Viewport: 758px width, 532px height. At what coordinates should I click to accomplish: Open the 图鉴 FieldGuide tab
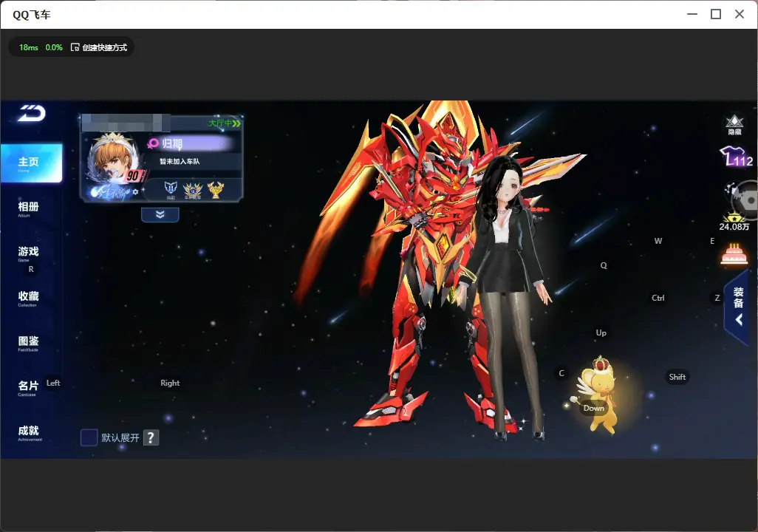click(29, 343)
